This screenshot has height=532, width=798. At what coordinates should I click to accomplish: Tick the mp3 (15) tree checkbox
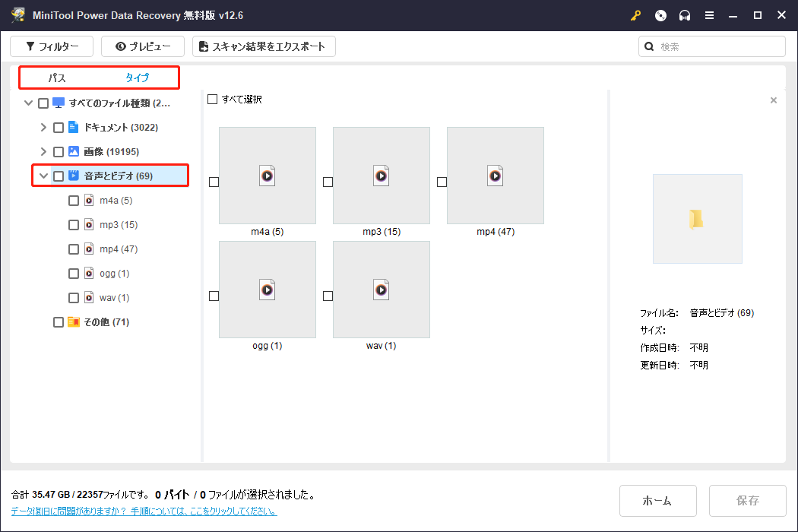[x=74, y=225]
